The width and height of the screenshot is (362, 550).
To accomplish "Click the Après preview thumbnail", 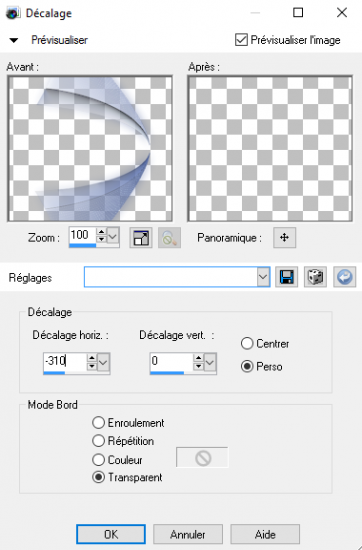I will pos(270,148).
